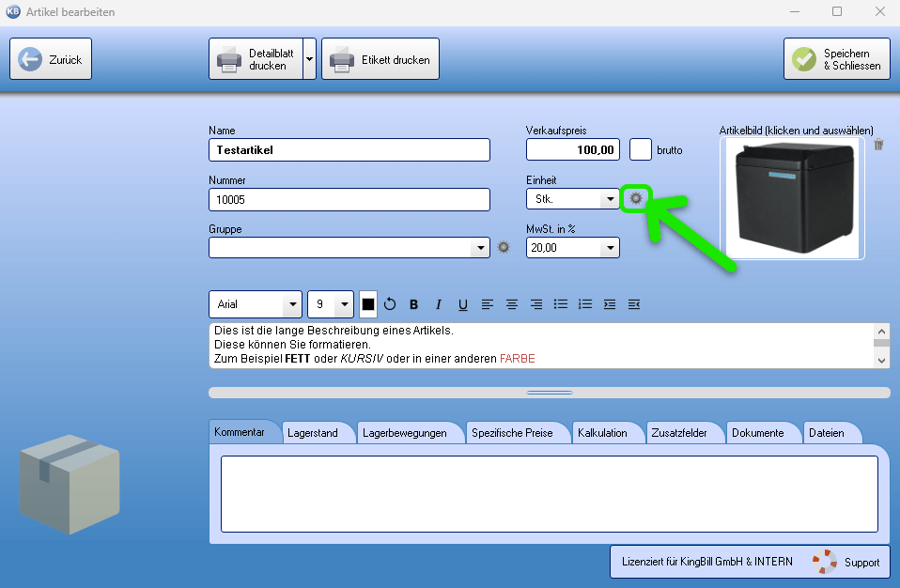Center align the description text
900x588 pixels.
point(512,304)
